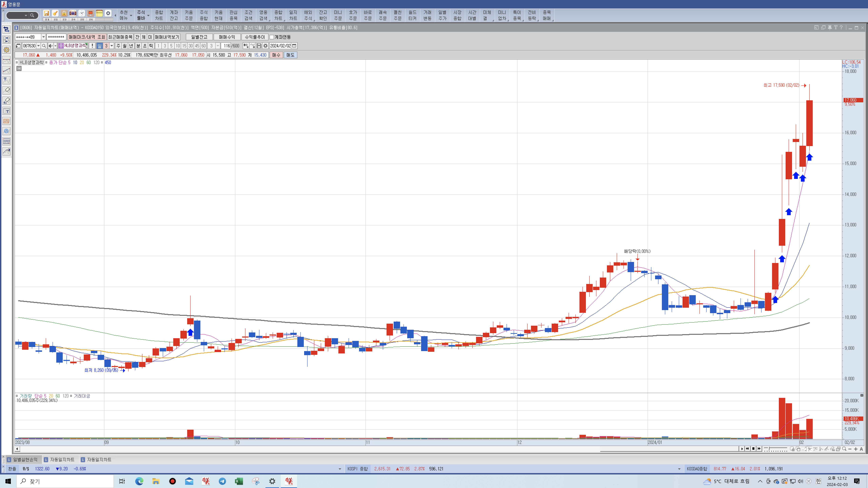The width and height of the screenshot is (868, 488).
Task: Click the blue swap arrows icon in left sidebar
Action: [6, 29]
